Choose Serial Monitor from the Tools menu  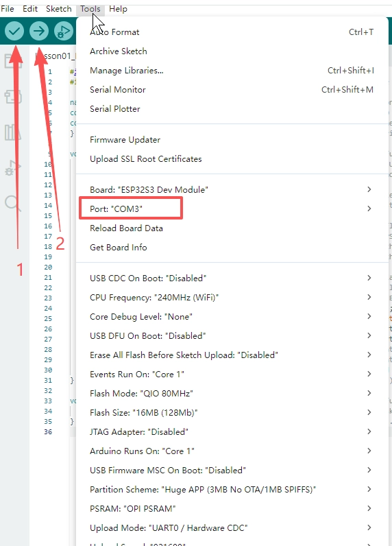point(232,89)
